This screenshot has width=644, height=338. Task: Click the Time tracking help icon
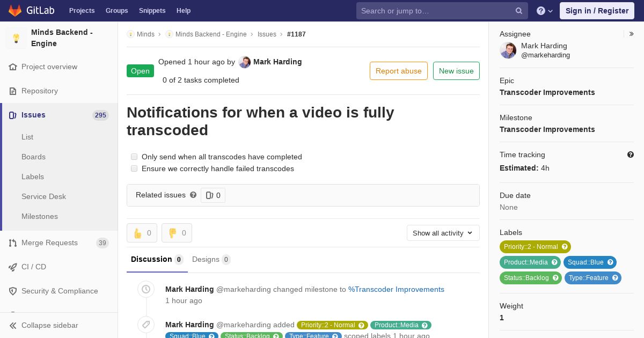pos(631,155)
